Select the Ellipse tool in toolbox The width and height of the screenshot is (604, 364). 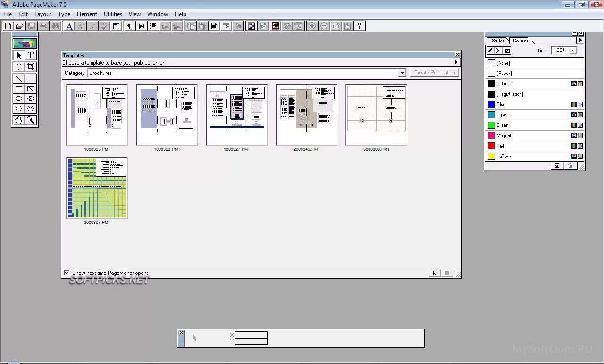click(19, 99)
